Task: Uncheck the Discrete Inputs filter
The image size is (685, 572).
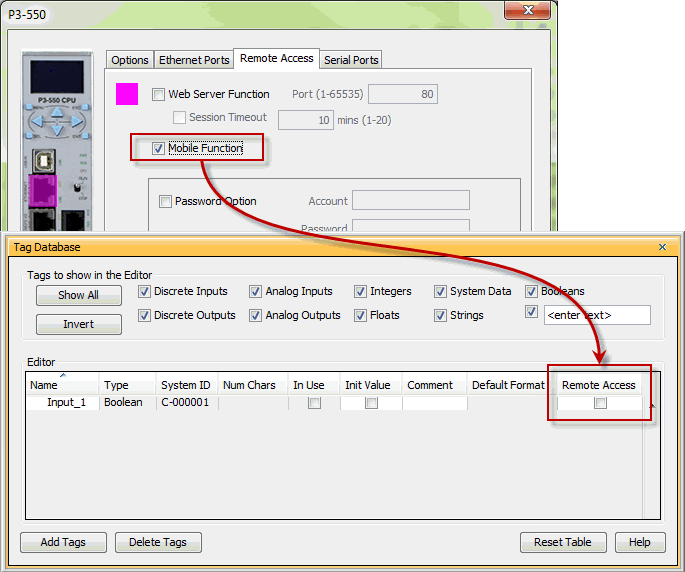Action: tap(145, 292)
